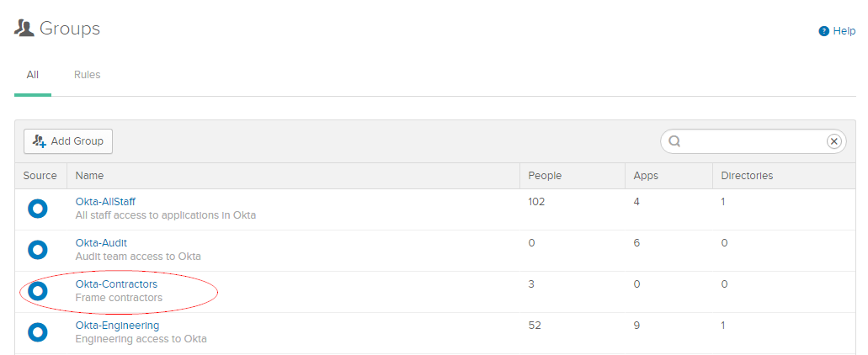The image size is (868, 355).
Task: Select the All tab
Action: tap(33, 75)
